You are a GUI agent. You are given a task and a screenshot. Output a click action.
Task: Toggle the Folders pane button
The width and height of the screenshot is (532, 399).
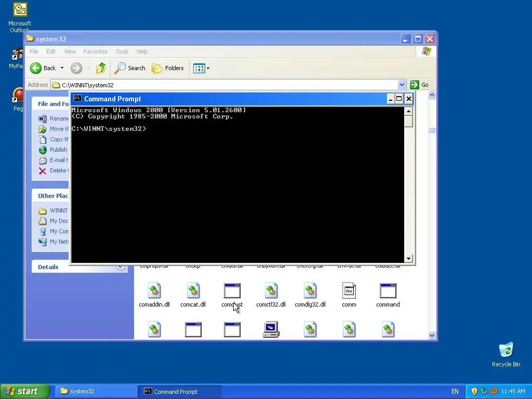pos(168,68)
